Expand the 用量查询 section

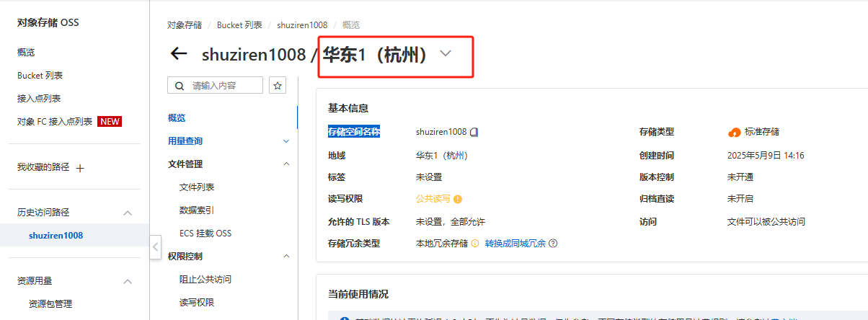[286, 141]
